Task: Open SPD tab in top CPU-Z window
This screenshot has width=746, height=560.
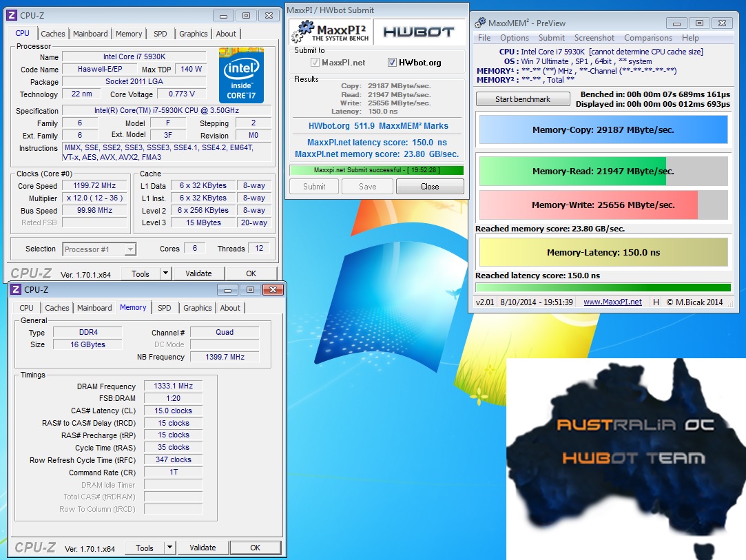Action: click(160, 33)
